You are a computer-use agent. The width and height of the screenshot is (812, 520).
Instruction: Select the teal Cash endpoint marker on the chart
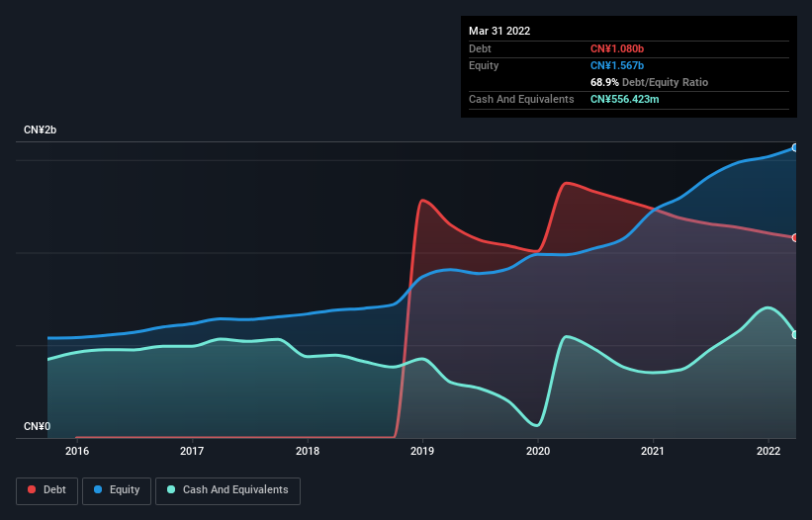[x=795, y=335]
